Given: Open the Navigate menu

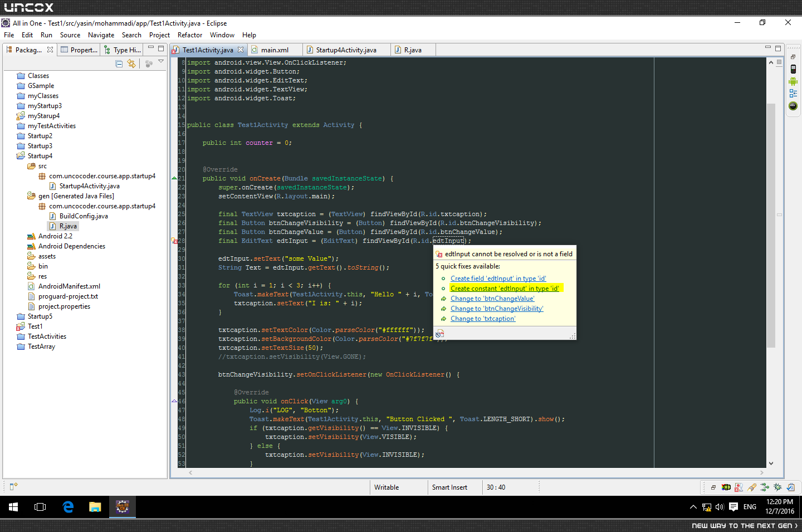Looking at the screenshot, I should click(x=101, y=35).
